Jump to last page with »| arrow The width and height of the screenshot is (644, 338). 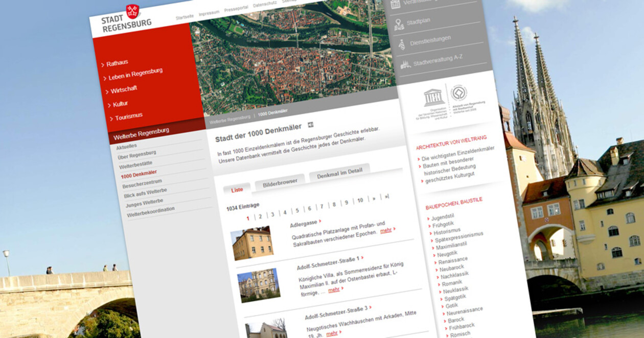pos(387,196)
